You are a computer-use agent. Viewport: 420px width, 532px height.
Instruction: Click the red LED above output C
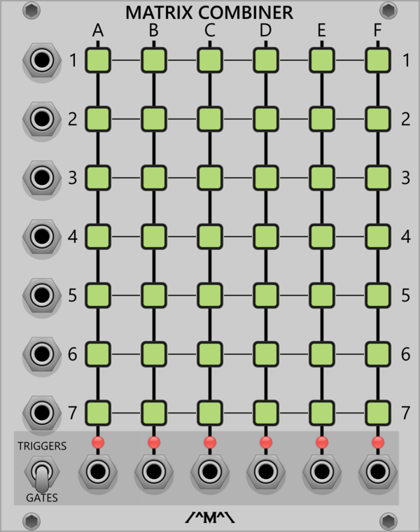[210, 442]
